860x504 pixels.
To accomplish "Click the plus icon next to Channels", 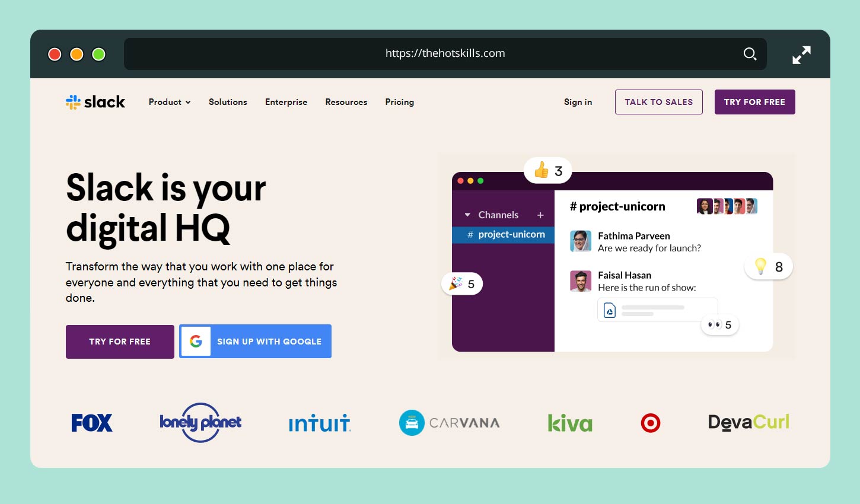I will pyautogui.click(x=540, y=215).
